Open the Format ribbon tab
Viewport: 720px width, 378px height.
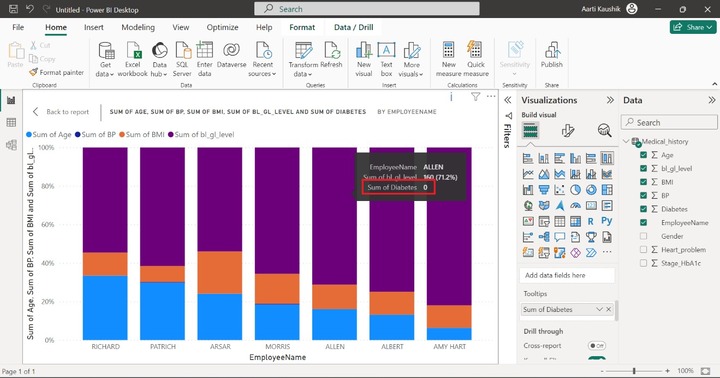click(302, 27)
